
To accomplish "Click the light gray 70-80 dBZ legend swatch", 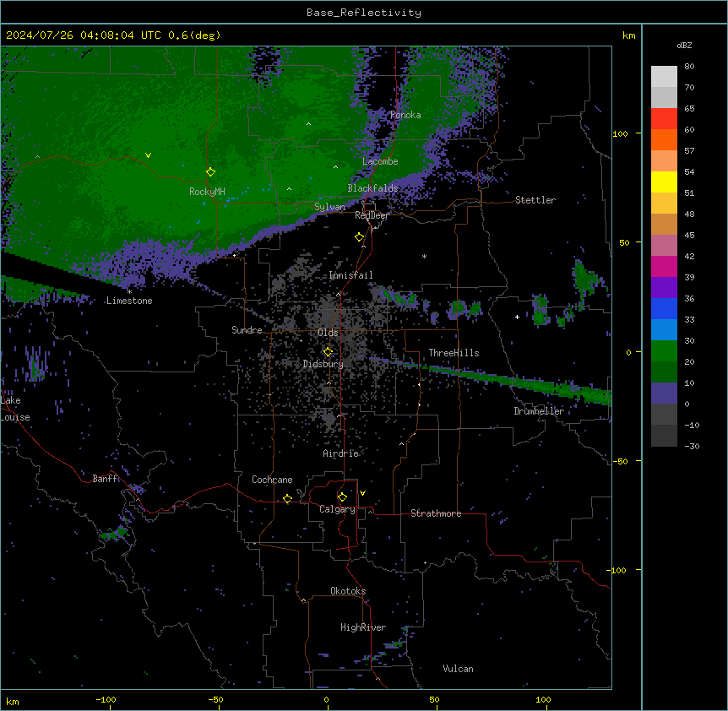I will click(664, 77).
